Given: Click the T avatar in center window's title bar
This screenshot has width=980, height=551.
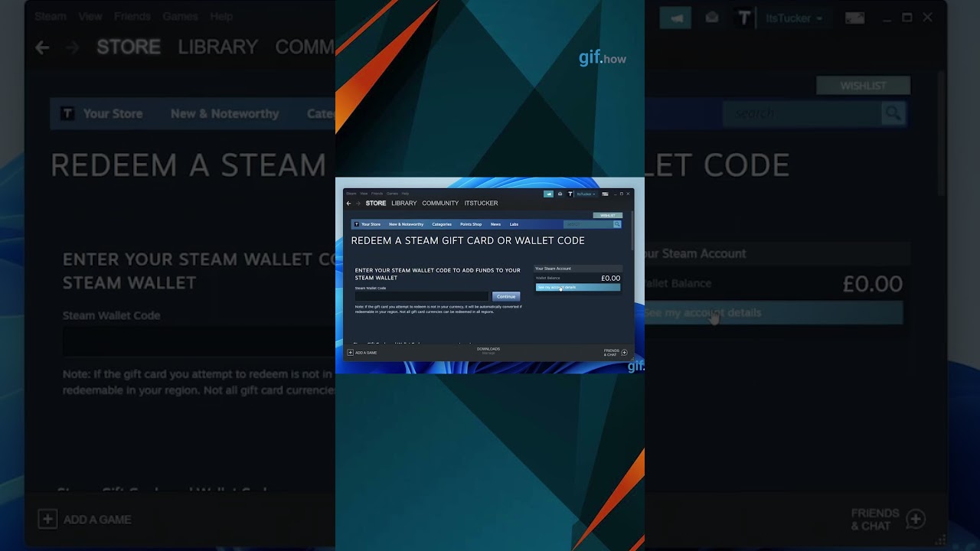Looking at the screenshot, I should pos(570,194).
